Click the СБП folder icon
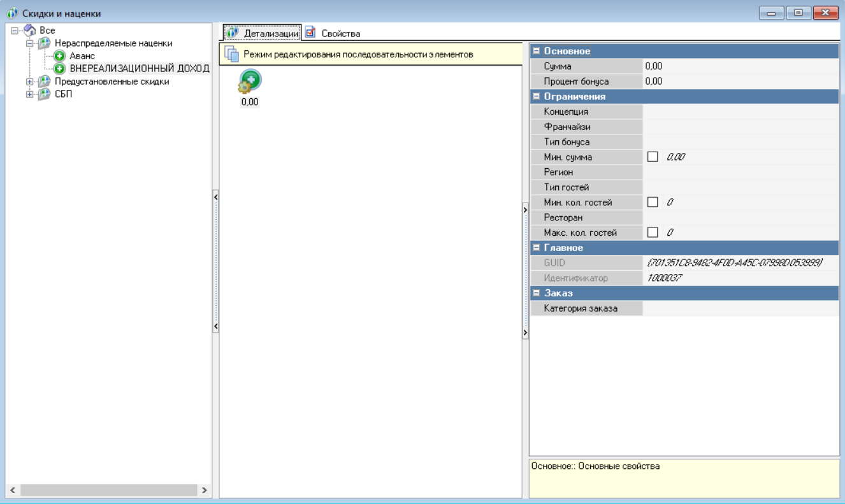 (x=44, y=94)
